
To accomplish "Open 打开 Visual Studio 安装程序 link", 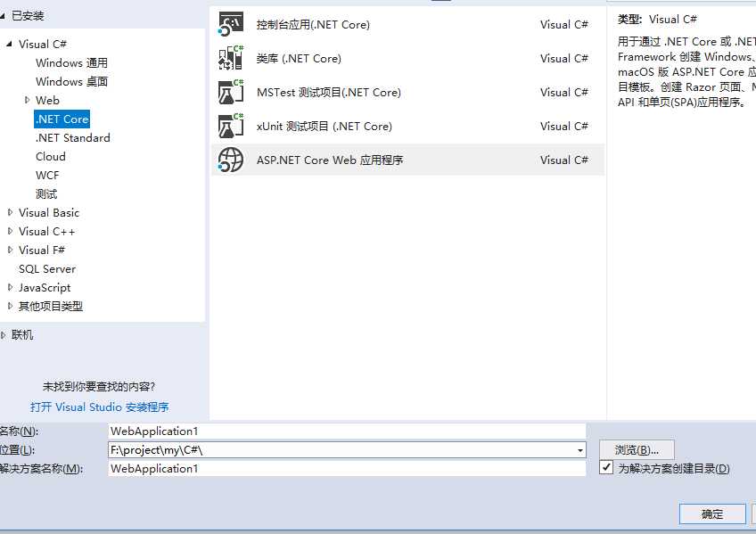I will pos(100,407).
